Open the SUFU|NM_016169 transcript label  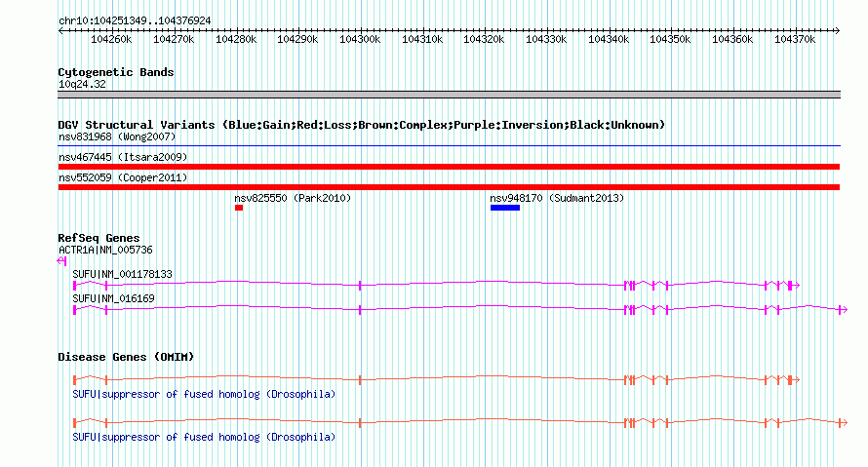point(113,298)
